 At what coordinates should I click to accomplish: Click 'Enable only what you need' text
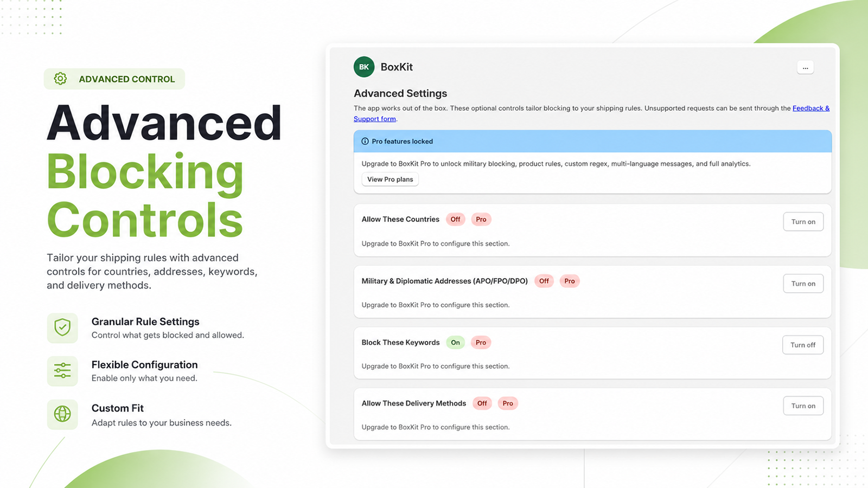click(144, 378)
